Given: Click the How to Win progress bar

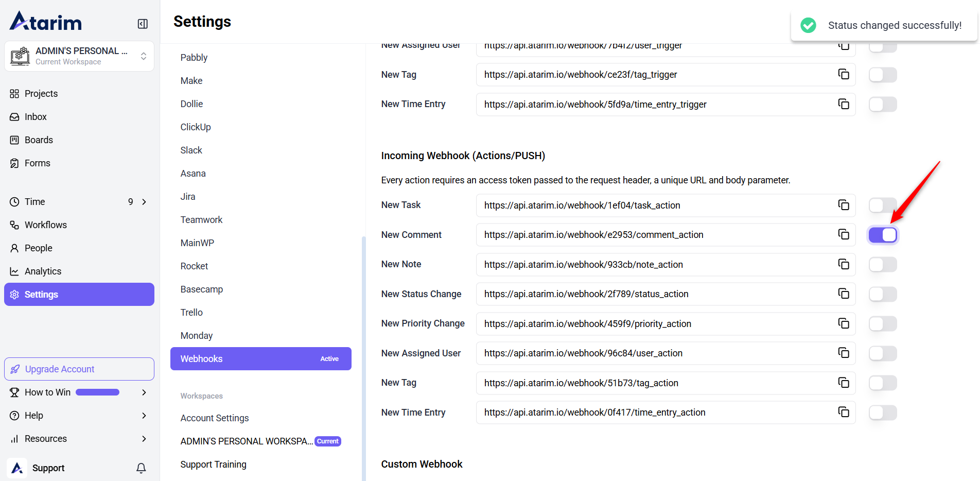Looking at the screenshot, I should (x=98, y=392).
